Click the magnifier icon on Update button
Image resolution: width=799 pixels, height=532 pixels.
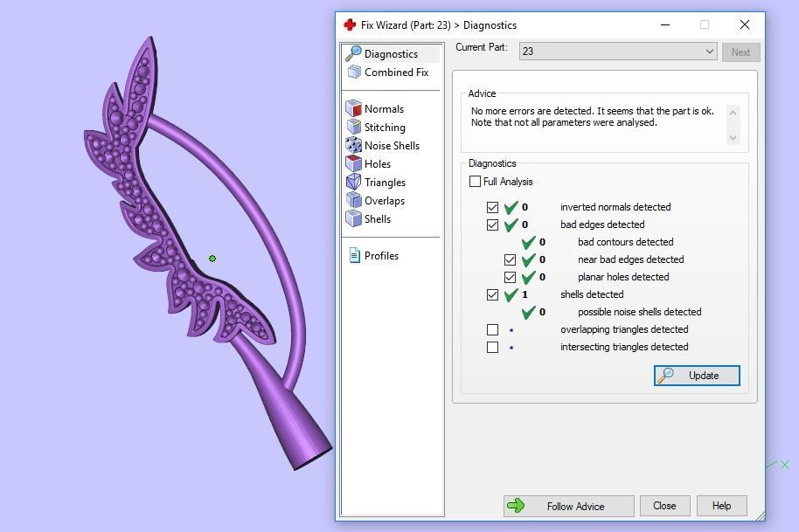coord(665,376)
